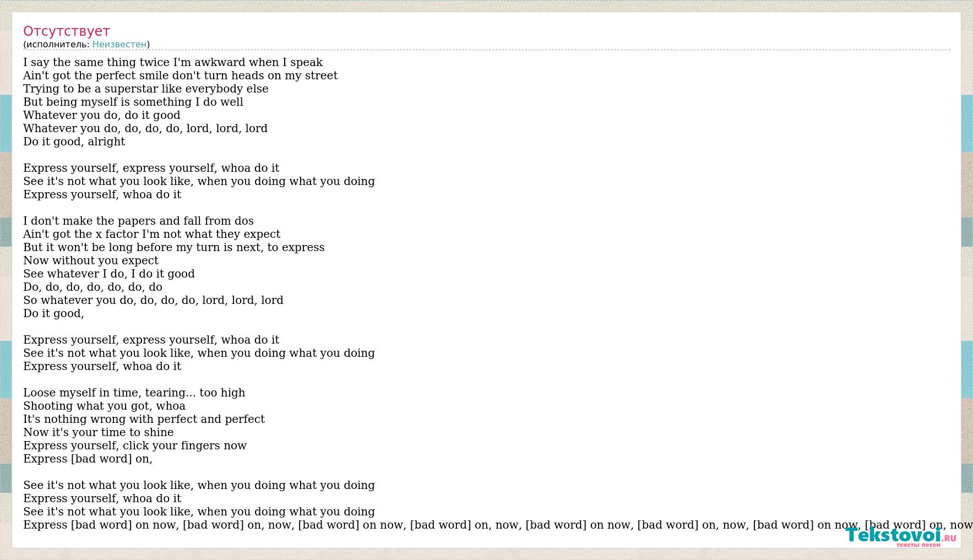The height and width of the screenshot is (560, 973).
Task: Click the line 'Loose myself in time'
Action: click(x=134, y=393)
